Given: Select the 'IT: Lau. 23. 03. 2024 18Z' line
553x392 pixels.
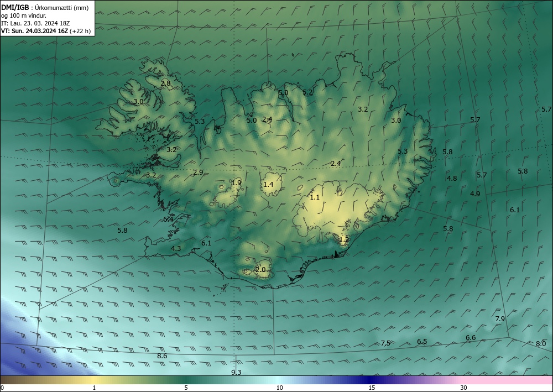Looking at the screenshot, I should [35, 23].
